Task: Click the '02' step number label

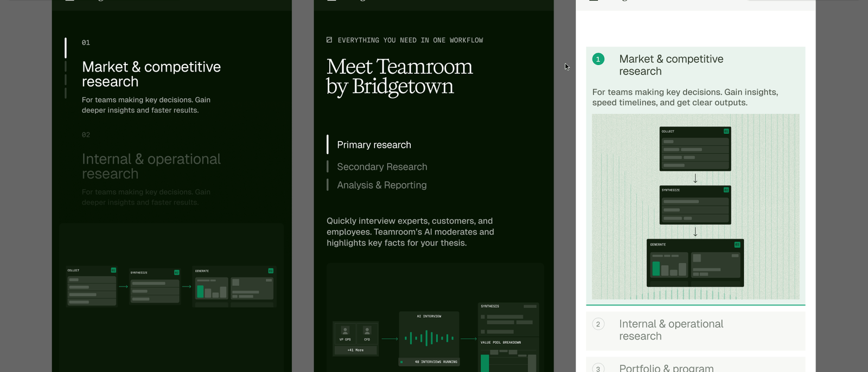Action: click(x=86, y=134)
